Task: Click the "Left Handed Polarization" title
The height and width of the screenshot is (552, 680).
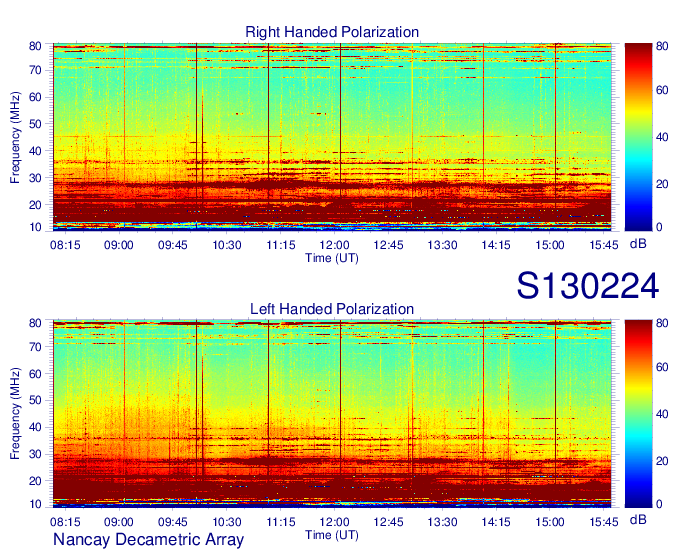Action: tap(332, 309)
